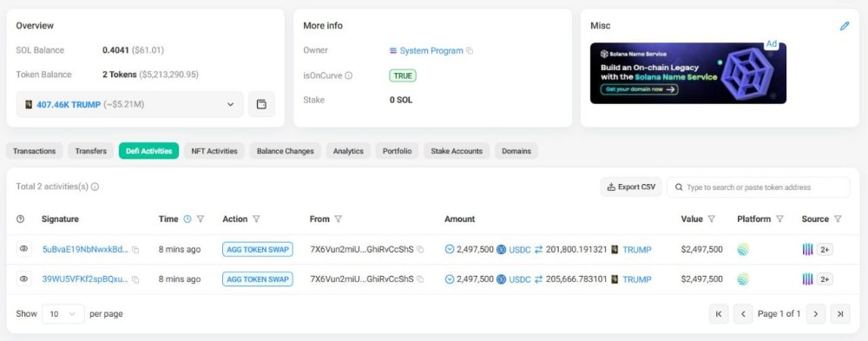Image resolution: width=868 pixels, height=341 pixels.
Task: Go to the previous page button
Action: [x=744, y=314]
